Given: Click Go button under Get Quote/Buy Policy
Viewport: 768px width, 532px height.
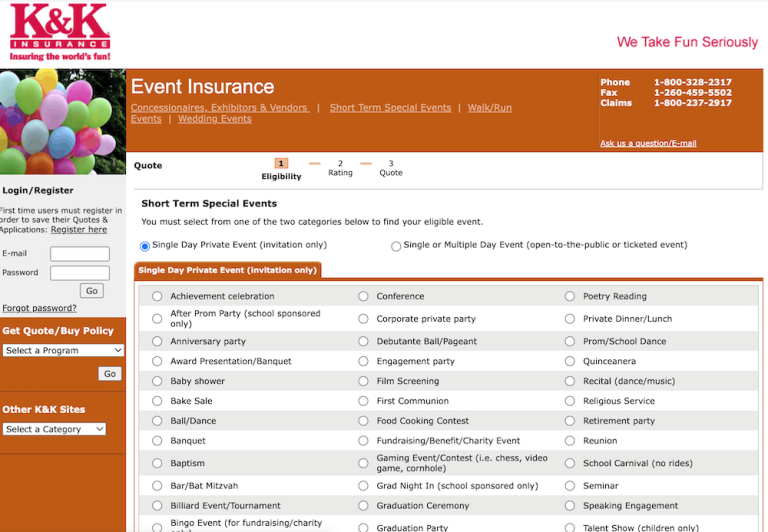Looking at the screenshot, I should [x=110, y=374].
